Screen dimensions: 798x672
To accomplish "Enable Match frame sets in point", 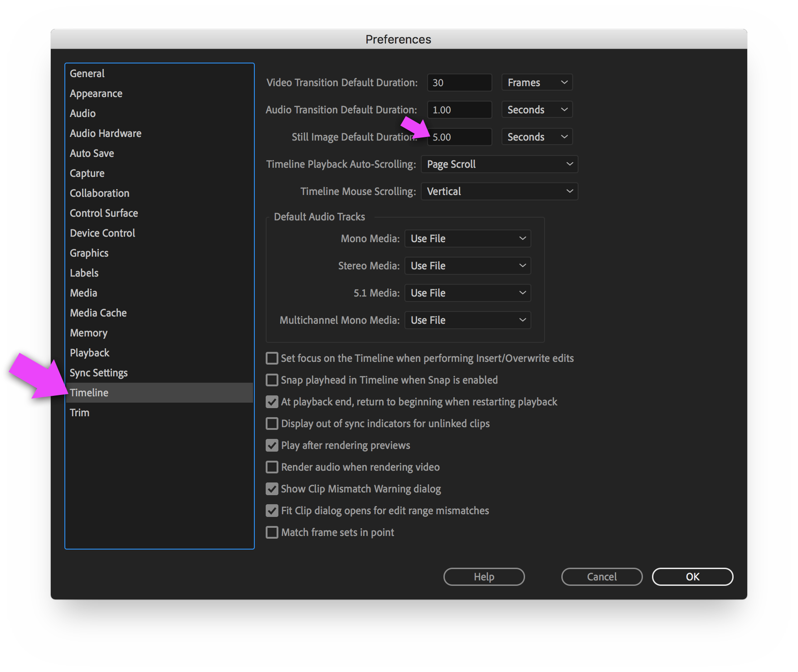I will coord(272,532).
